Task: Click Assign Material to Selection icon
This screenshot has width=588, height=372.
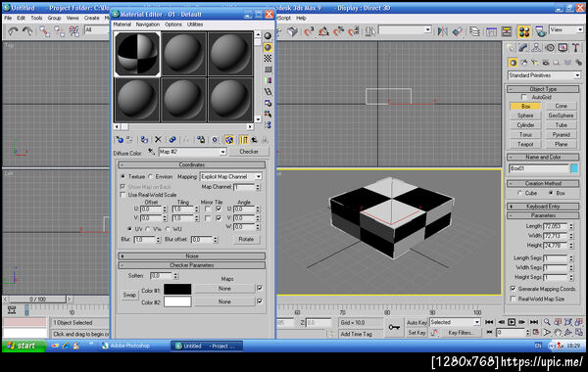Action: coord(144,140)
